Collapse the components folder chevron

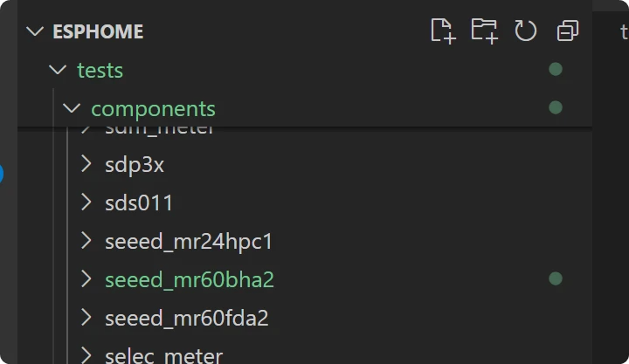pos(73,108)
